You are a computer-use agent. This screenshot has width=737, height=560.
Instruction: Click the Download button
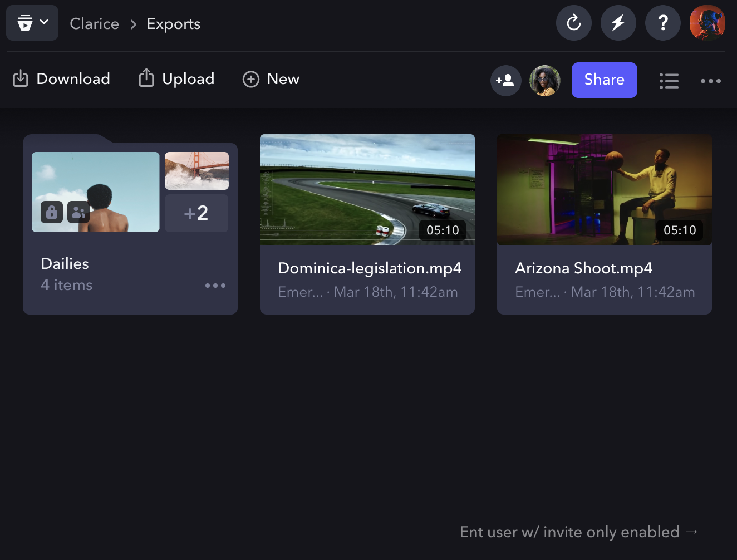point(61,79)
